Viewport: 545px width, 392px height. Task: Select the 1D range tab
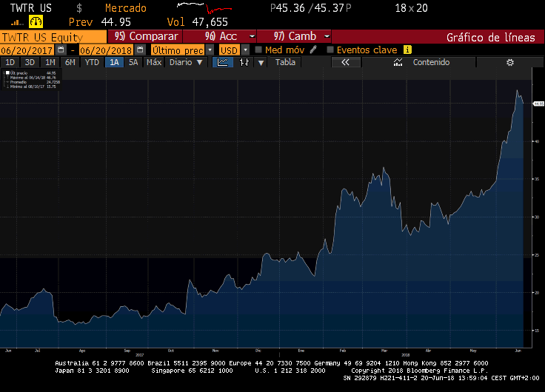tap(10, 62)
